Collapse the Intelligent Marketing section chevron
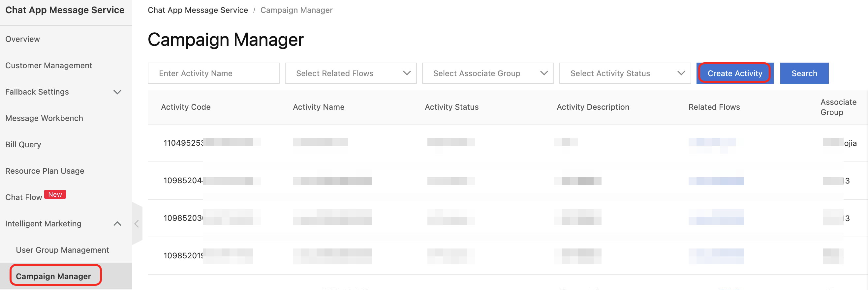The width and height of the screenshot is (868, 290). (117, 224)
